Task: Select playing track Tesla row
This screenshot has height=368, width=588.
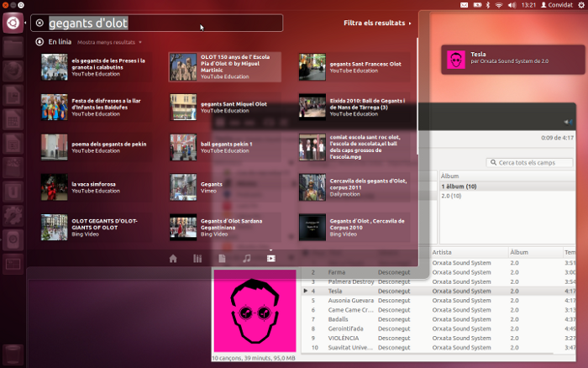Action: 438,291
